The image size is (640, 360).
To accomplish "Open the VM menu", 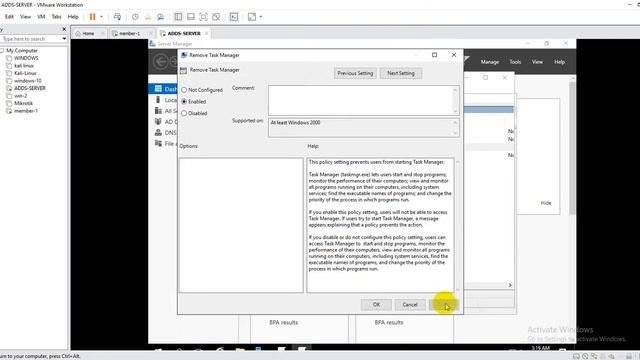I will point(41,17).
